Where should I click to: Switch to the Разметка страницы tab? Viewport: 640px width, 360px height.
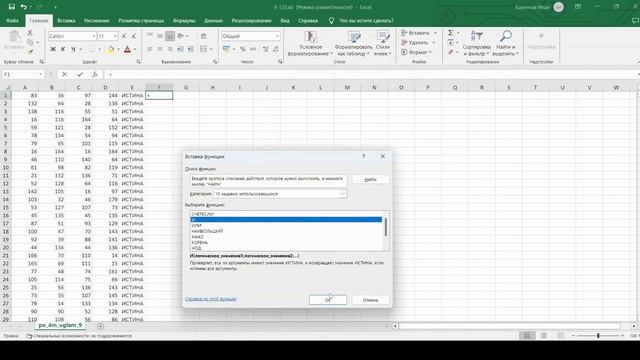141,20
